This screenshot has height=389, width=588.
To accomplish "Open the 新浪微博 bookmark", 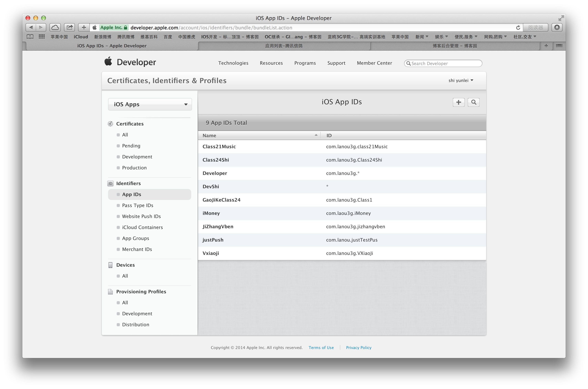I will coord(102,37).
